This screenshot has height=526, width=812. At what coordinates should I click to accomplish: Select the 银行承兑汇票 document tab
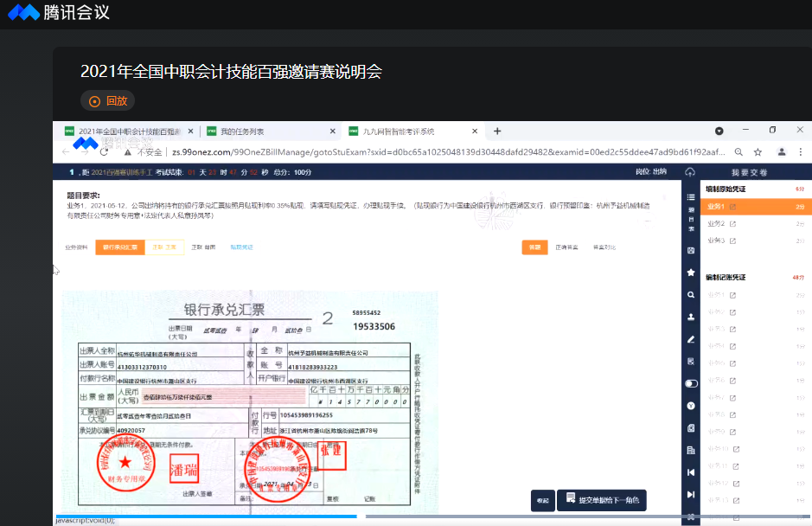point(120,247)
